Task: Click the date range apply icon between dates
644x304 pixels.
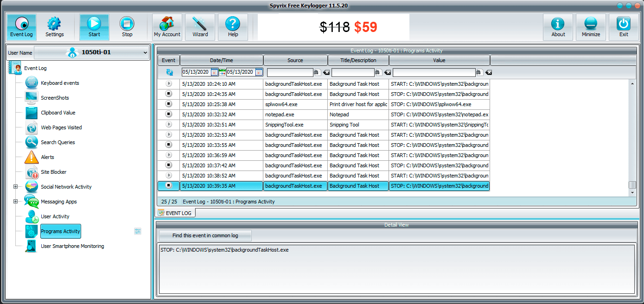Action: (223, 72)
